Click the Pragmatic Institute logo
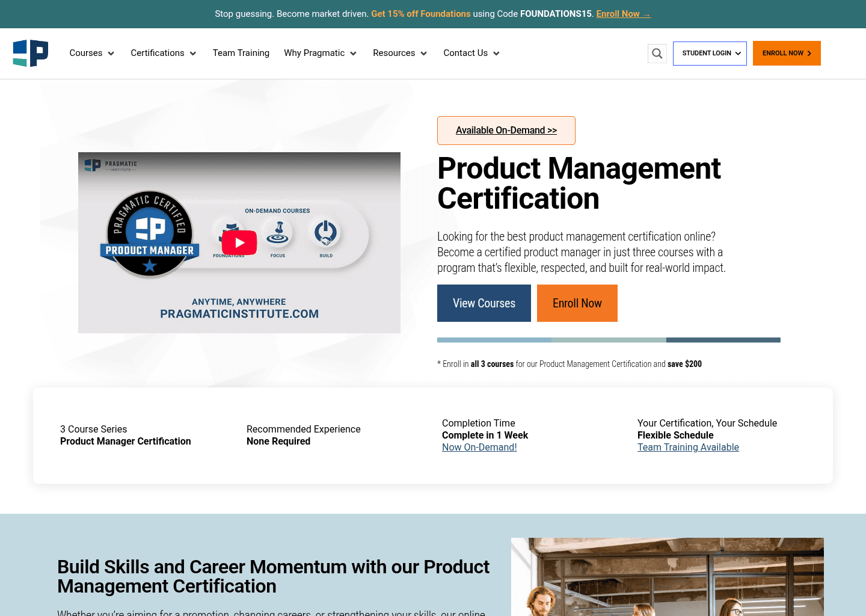This screenshot has height=616, width=866. click(x=30, y=53)
